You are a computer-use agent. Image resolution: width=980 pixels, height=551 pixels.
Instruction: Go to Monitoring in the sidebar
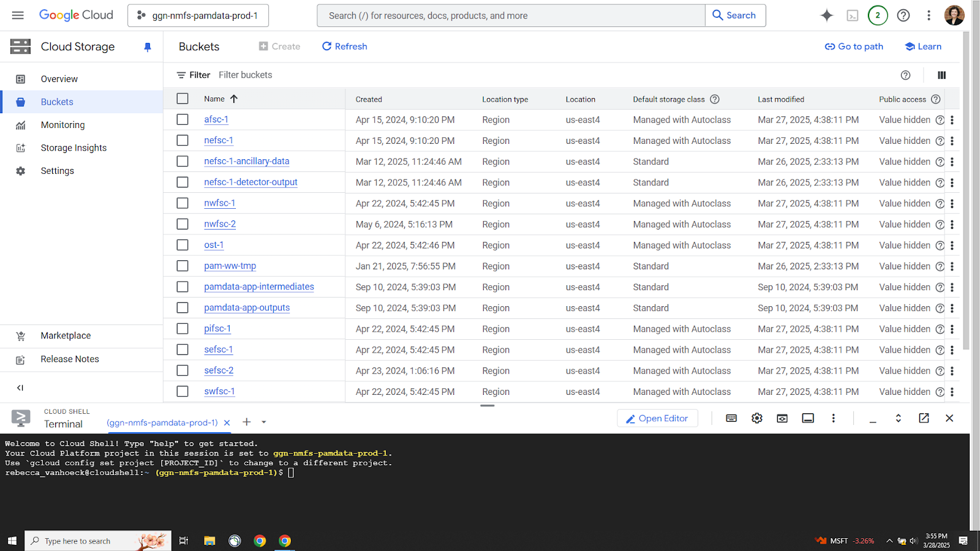pos(62,125)
